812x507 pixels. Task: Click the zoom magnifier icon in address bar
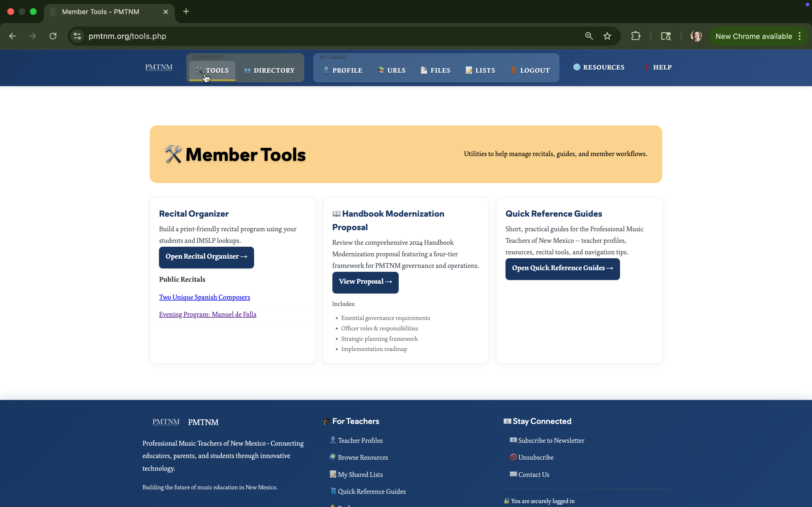[589, 36]
